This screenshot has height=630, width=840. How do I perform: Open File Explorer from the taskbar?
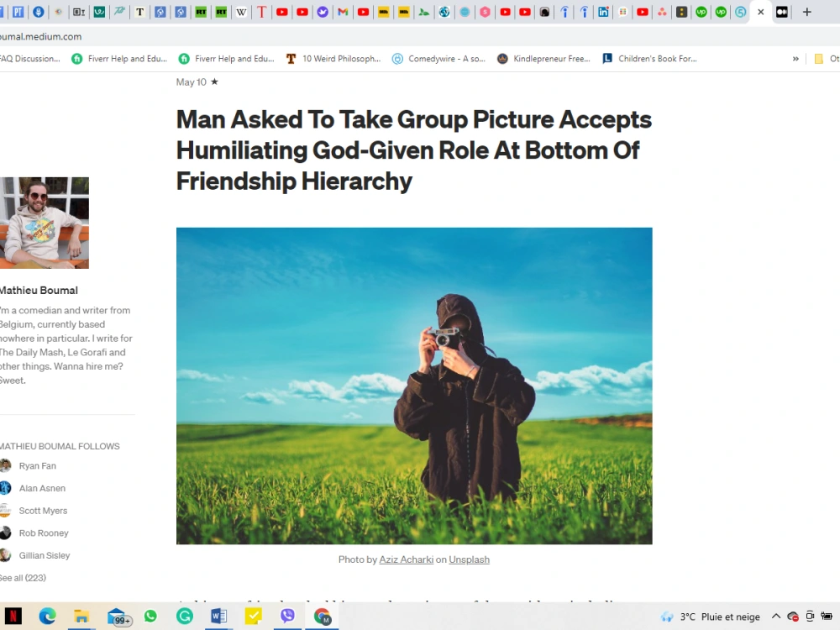tap(81, 617)
